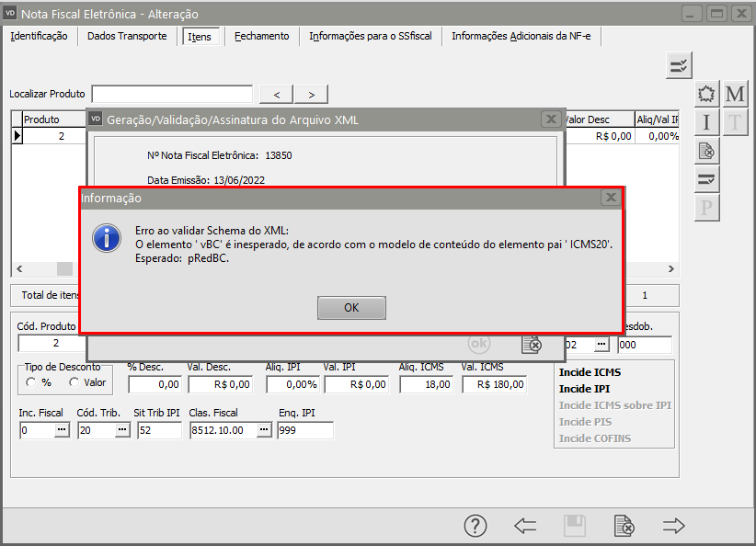Screen dimensions: 756x546
Task: Open the Inc. Fiscal lookup button
Action: point(62,430)
